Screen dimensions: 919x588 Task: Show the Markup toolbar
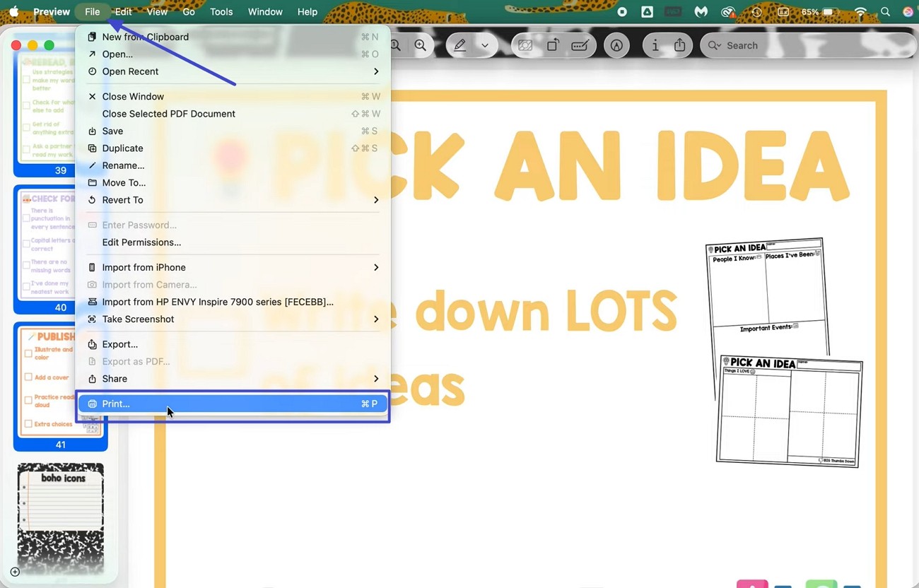point(617,45)
